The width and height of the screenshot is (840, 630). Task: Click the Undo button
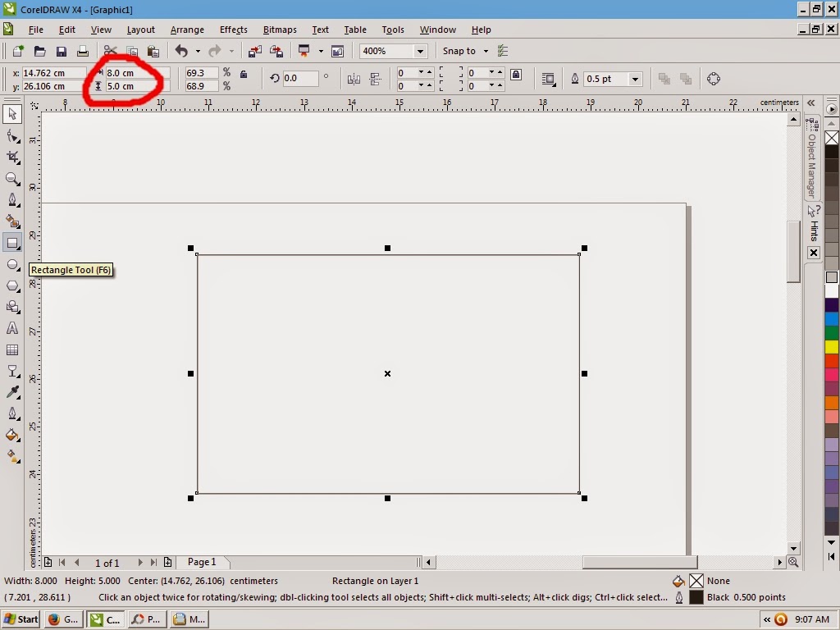click(179, 51)
